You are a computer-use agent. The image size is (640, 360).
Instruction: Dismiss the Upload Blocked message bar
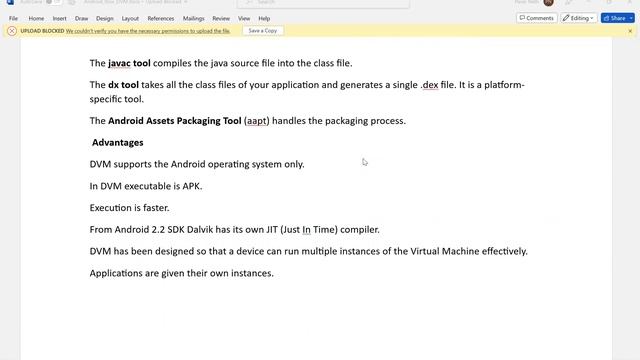pyautogui.click(x=630, y=31)
